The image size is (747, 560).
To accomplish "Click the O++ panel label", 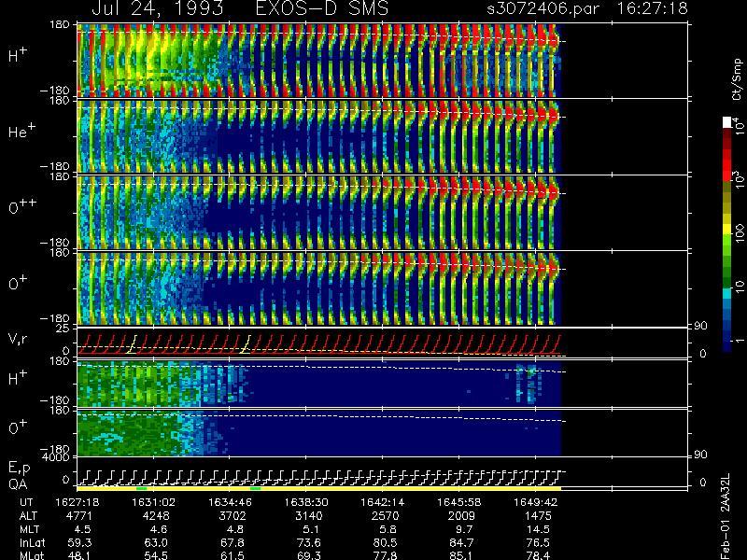I will click(x=22, y=206).
